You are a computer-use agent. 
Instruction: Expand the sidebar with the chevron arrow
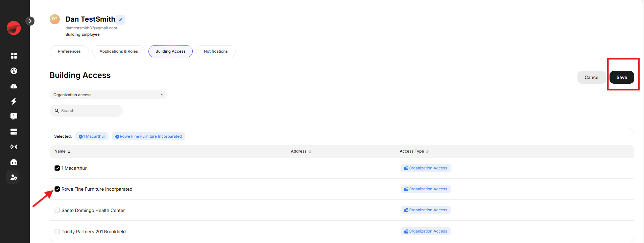pos(30,21)
